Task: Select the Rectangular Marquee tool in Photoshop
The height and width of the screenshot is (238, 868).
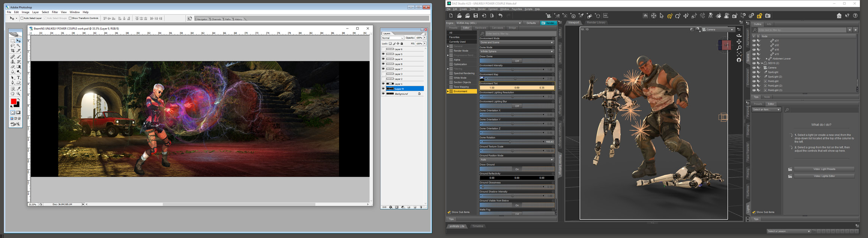Action: click(12, 40)
